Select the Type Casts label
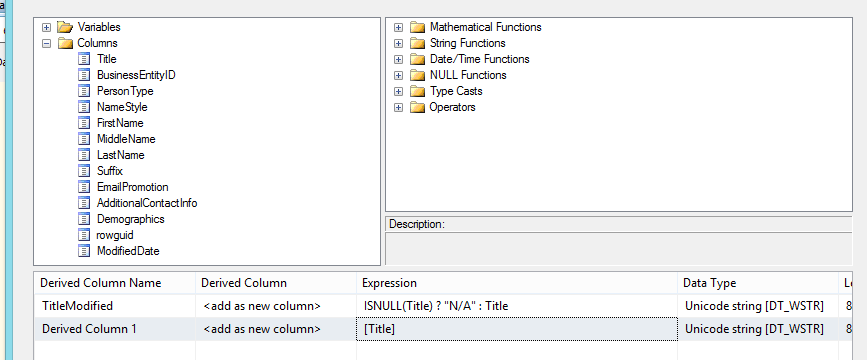 coord(456,91)
